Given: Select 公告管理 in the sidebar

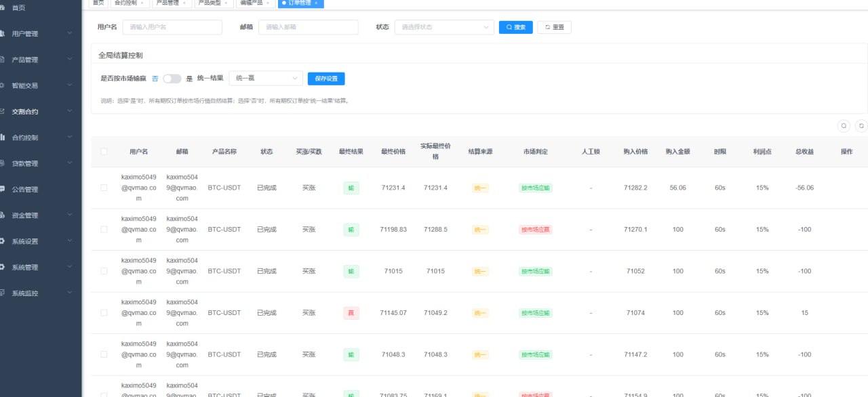Looking at the screenshot, I should (x=31, y=188).
